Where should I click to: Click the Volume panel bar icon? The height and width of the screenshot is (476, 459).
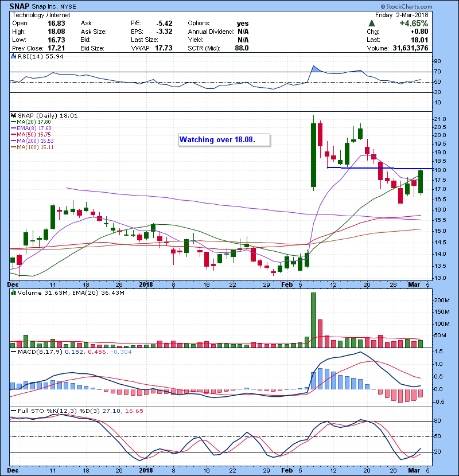pos(13,292)
